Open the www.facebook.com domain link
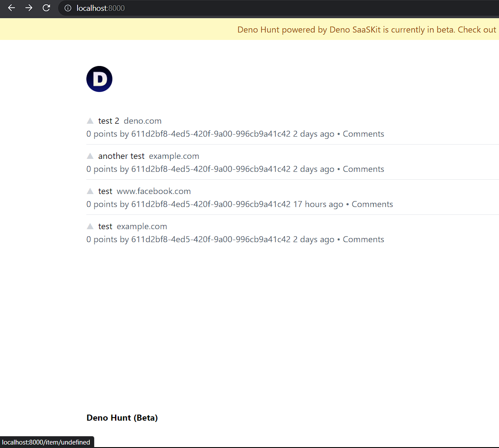This screenshot has width=499, height=448. pos(154,191)
